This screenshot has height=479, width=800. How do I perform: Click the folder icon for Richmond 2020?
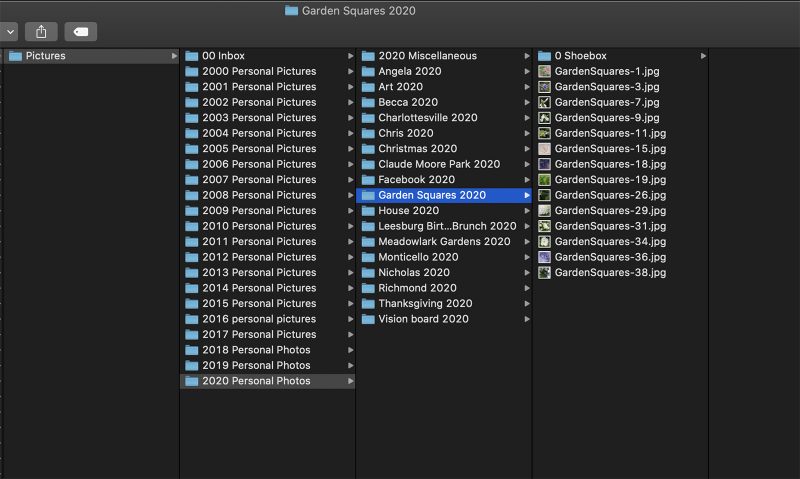[368, 288]
